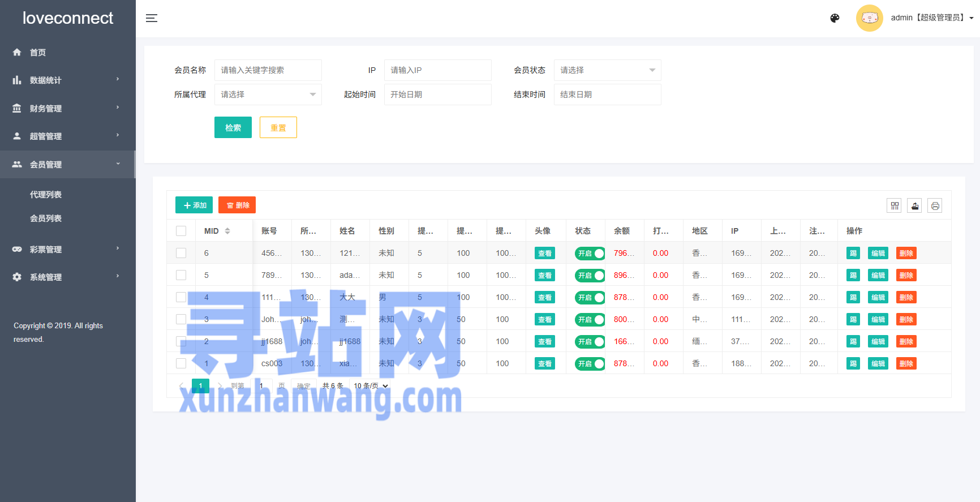
Task: Click the admin avatar image
Action: (x=869, y=18)
